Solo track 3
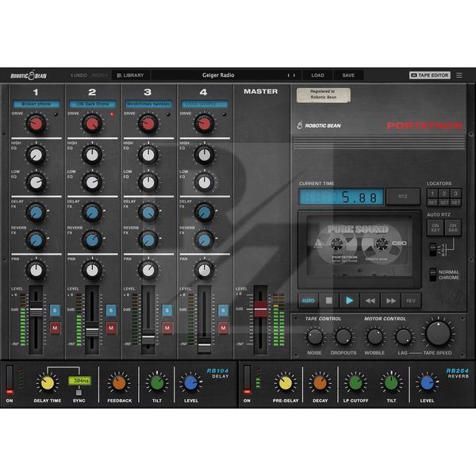The image size is (476, 476). [x=167, y=310]
